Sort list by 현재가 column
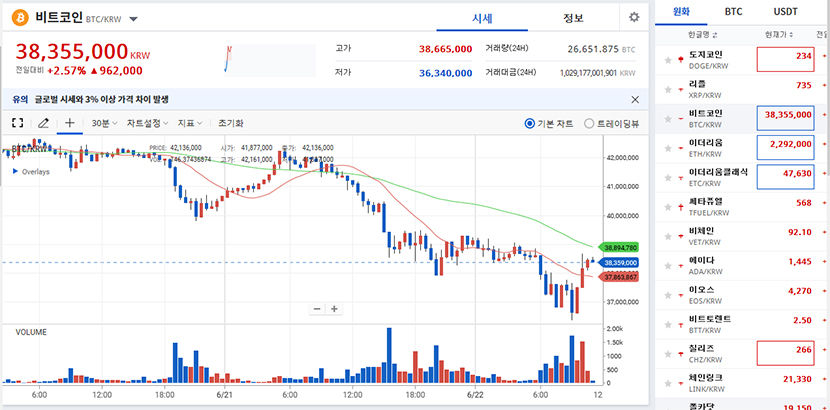The width and height of the screenshot is (830, 410). coord(779,35)
